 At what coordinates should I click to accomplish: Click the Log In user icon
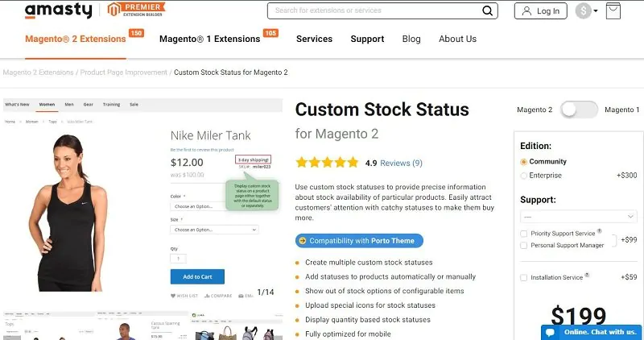528,11
